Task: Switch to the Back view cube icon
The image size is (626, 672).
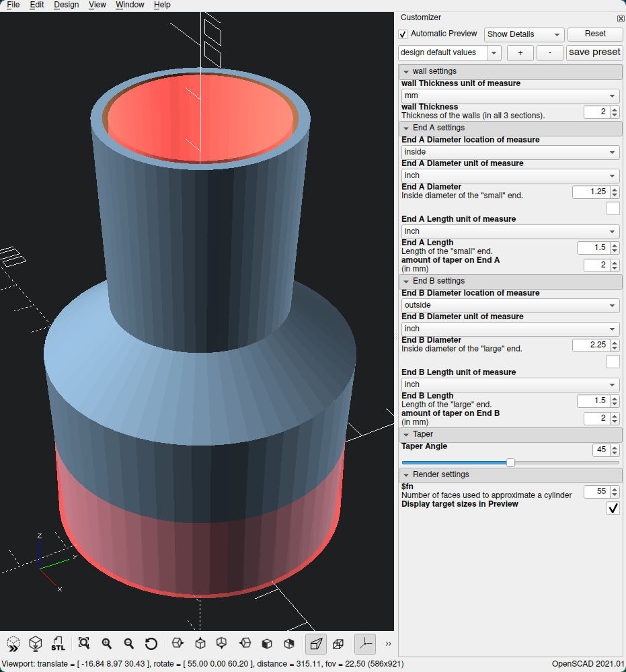Action: point(289,643)
